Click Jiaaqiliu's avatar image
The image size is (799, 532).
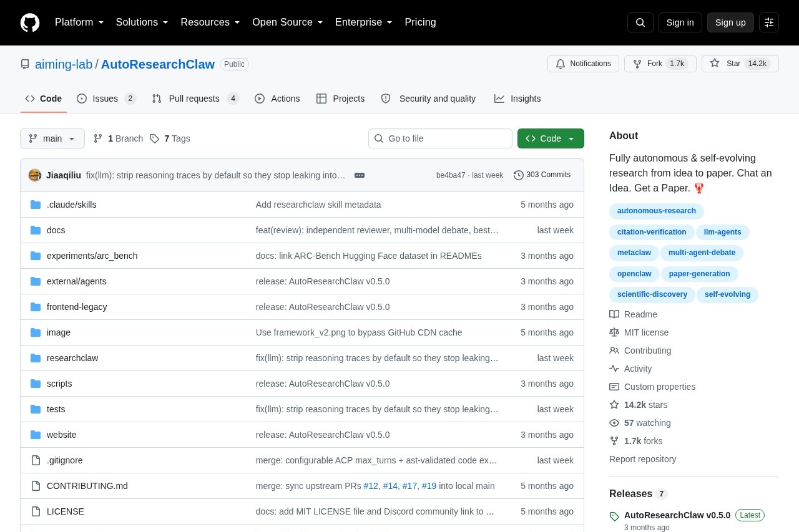point(35,175)
